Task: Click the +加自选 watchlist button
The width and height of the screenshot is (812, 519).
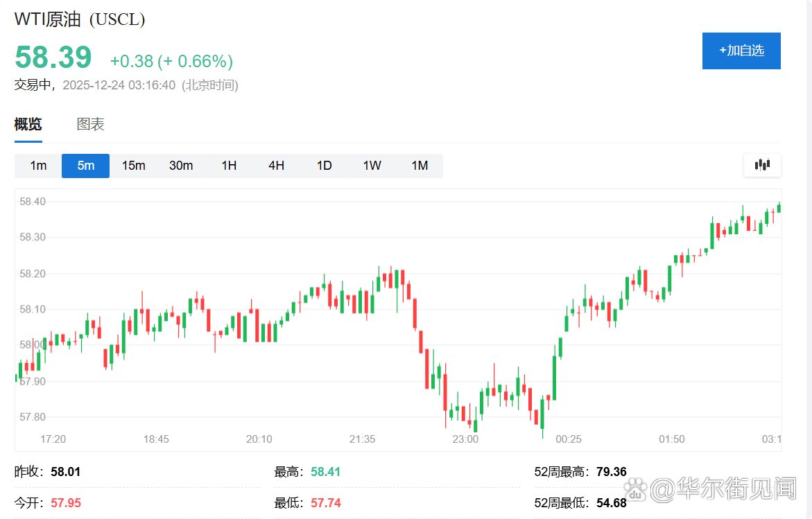Action: coord(741,51)
